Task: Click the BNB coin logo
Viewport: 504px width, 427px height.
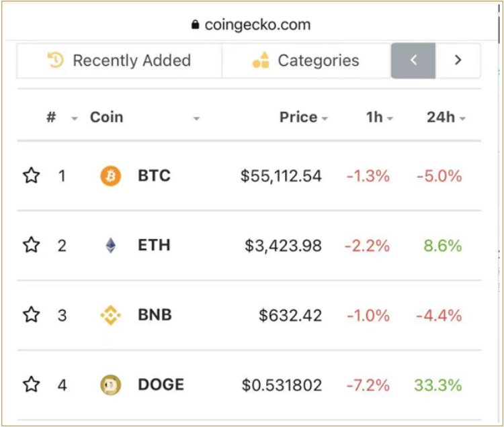Action: 111,315
